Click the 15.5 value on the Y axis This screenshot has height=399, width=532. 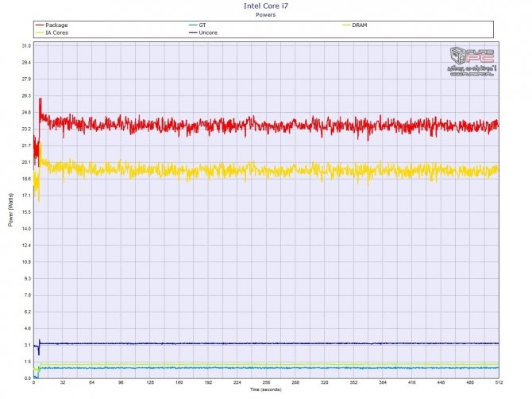[26, 212]
